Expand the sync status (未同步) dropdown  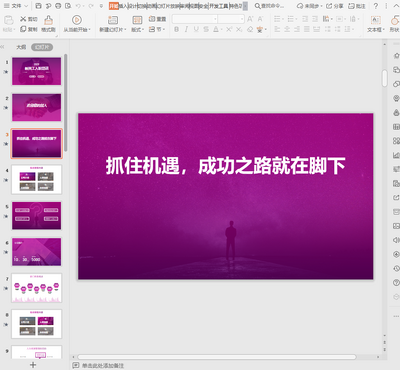(321, 6)
